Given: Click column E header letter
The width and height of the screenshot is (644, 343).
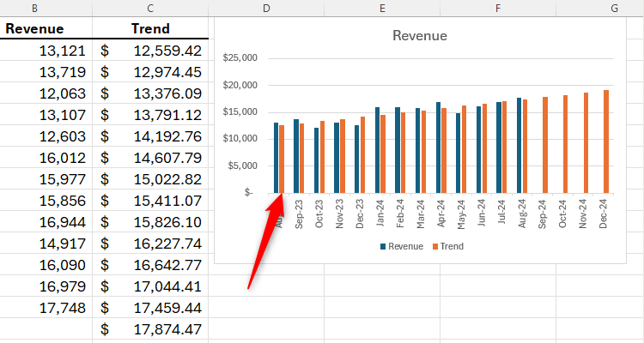Looking at the screenshot, I should [381, 8].
